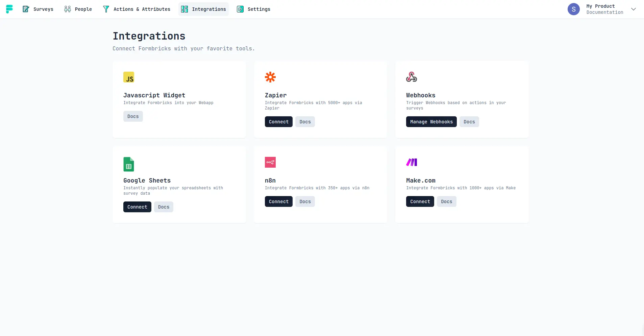Image resolution: width=644 pixels, height=336 pixels.
Task: Open the Surveys navigation tab
Action: [x=38, y=9]
